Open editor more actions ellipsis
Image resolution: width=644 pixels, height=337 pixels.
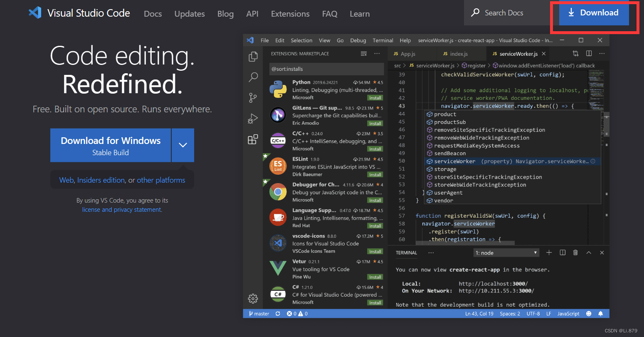point(602,53)
